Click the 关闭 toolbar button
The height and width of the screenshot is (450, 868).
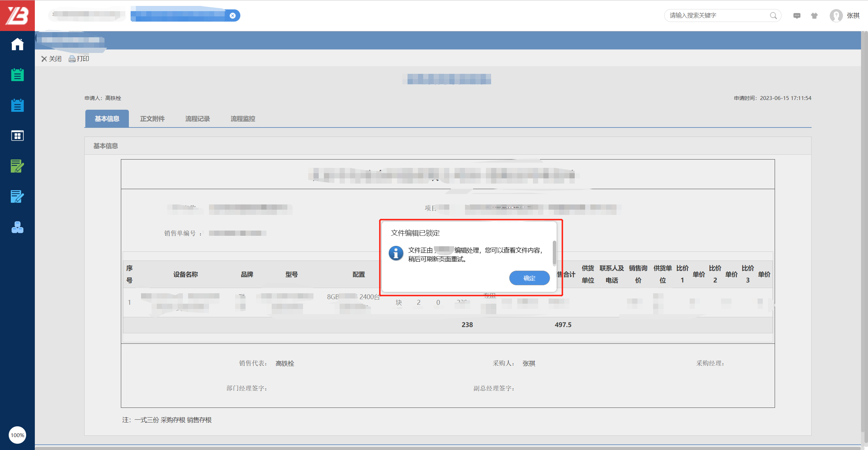pyautogui.click(x=51, y=59)
